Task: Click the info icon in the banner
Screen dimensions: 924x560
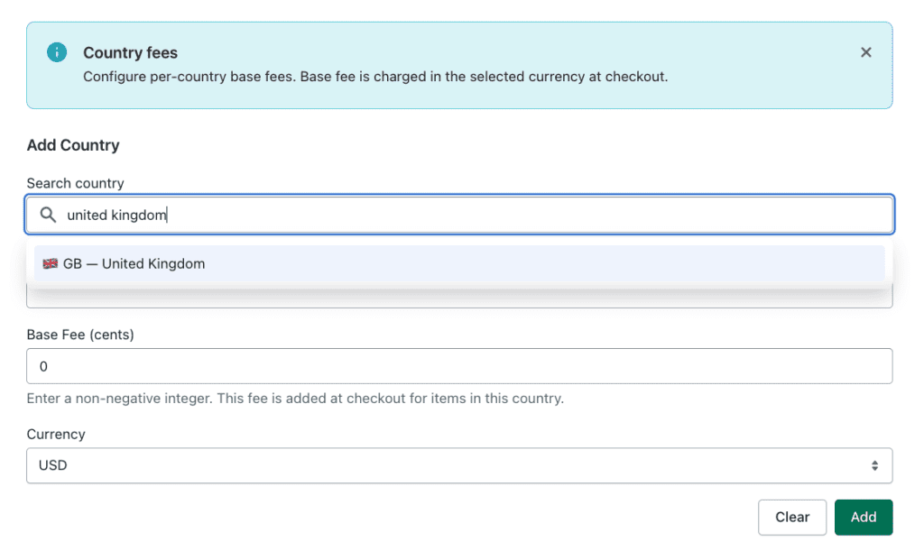Action: [57, 53]
